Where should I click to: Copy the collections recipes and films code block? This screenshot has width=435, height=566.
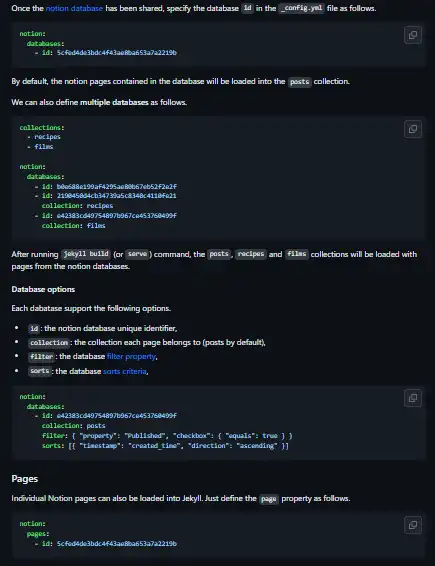tap(413, 129)
